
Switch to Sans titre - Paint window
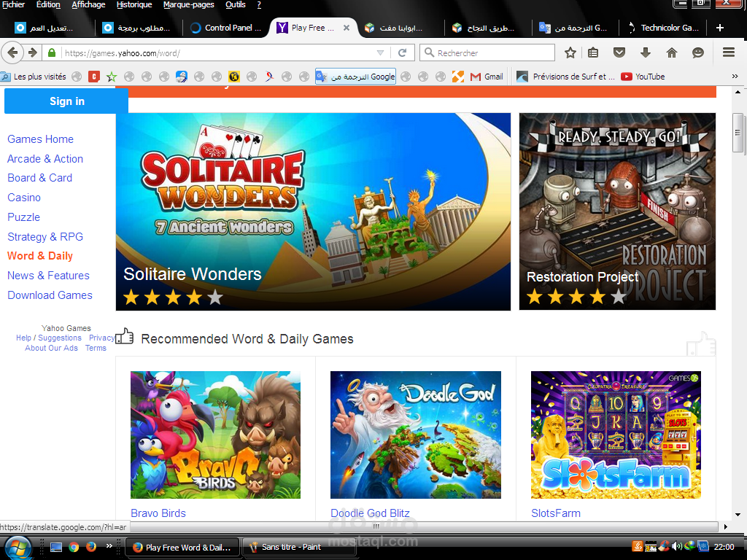tap(299, 547)
